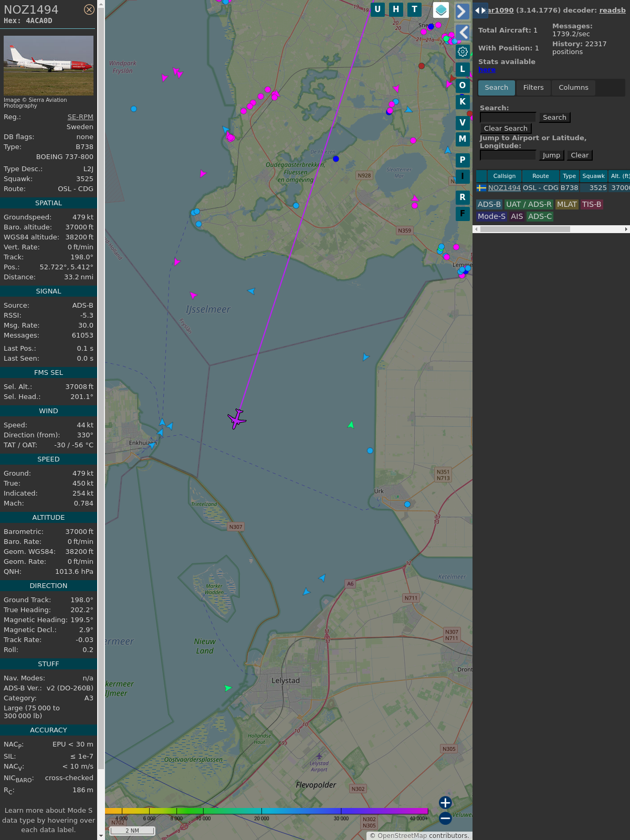
Task: Toggle the H map button
Action: 396,9
